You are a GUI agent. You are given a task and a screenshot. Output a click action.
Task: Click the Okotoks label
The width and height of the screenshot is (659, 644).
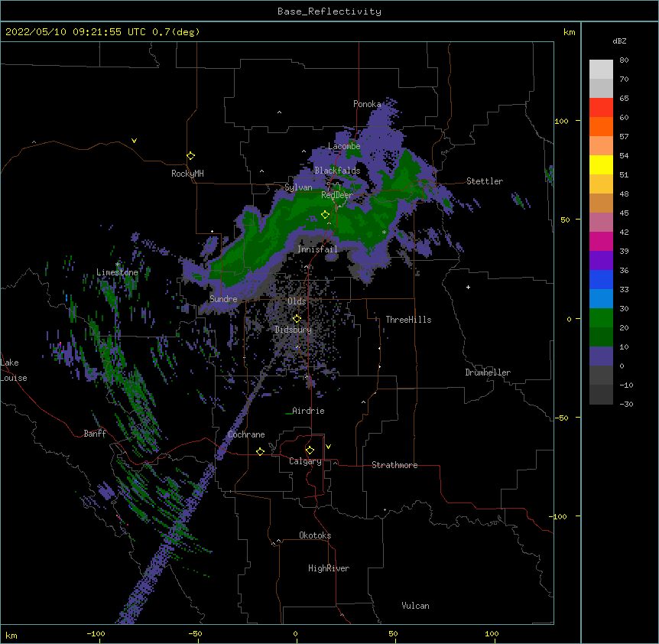[315, 535]
